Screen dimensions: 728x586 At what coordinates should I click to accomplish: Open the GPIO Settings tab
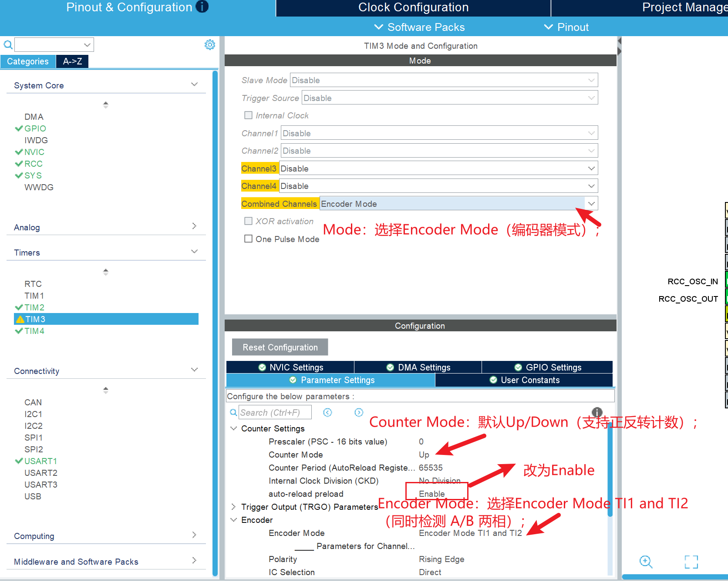click(x=547, y=367)
